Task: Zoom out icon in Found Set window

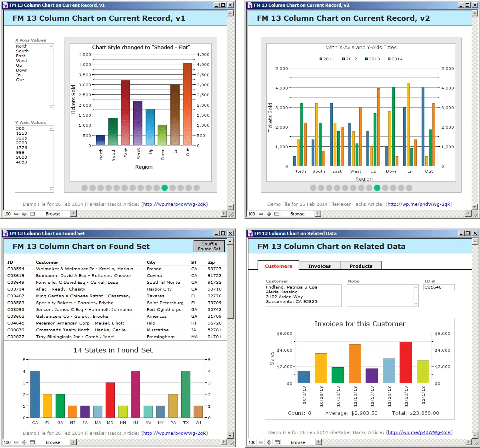Action: [x=16, y=442]
